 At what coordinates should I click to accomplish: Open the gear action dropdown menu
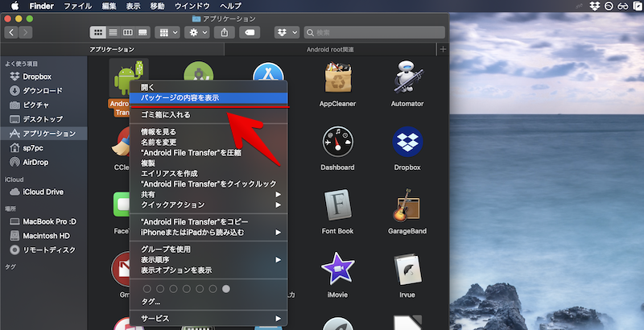click(x=196, y=32)
